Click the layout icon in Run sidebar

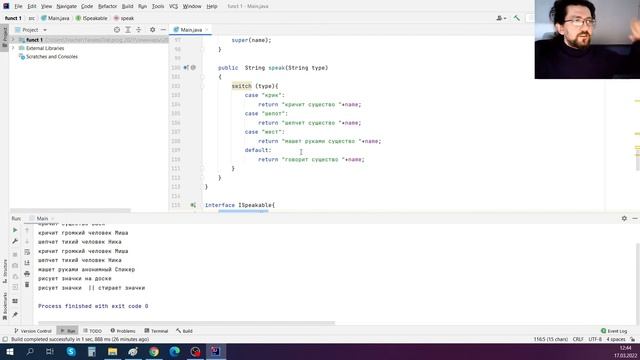[15, 301]
